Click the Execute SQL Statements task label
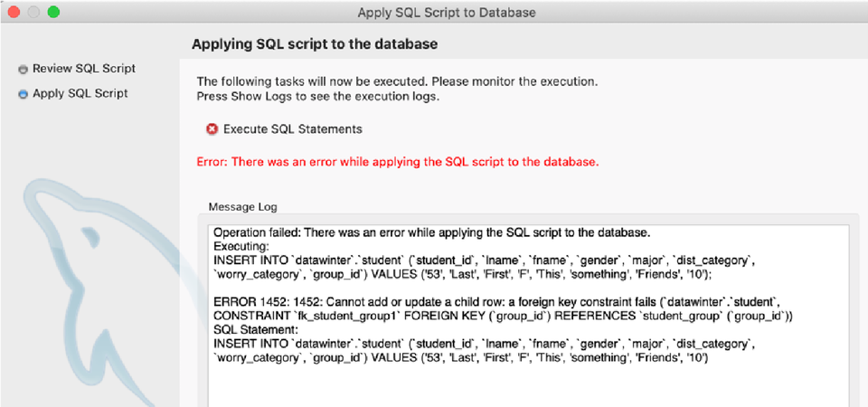This screenshot has height=407, width=868. pyautogui.click(x=293, y=129)
